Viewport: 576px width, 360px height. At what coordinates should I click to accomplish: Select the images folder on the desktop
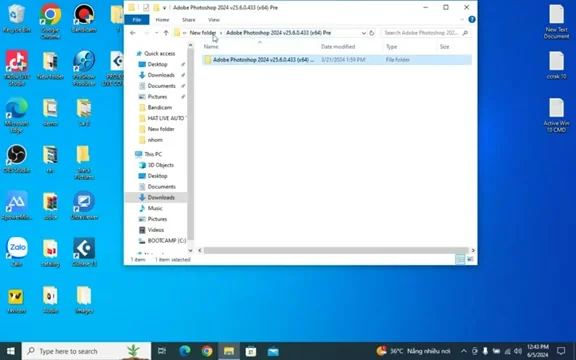click(x=84, y=300)
